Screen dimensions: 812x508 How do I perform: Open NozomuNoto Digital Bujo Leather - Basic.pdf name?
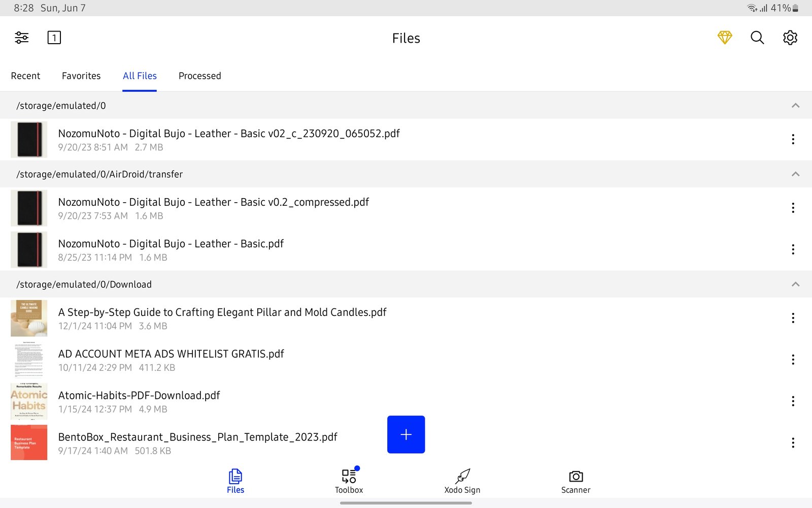pos(171,244)
